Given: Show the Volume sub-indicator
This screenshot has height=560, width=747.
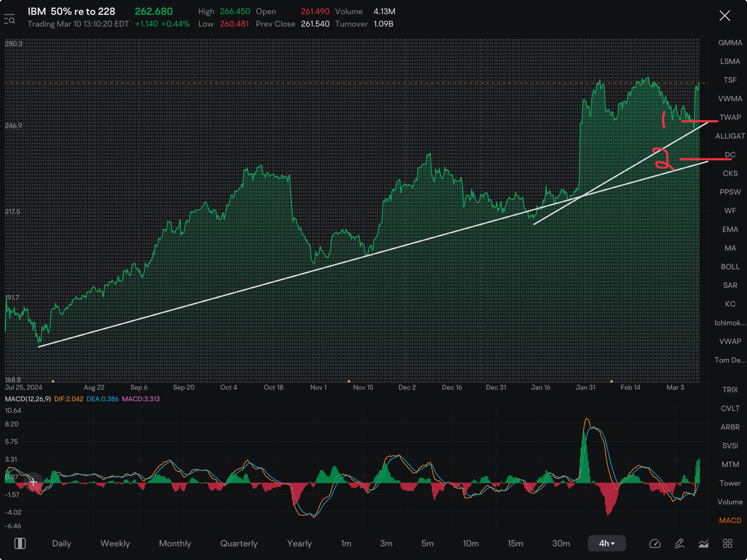Looking at the screenshot, I should click(730, 502).
